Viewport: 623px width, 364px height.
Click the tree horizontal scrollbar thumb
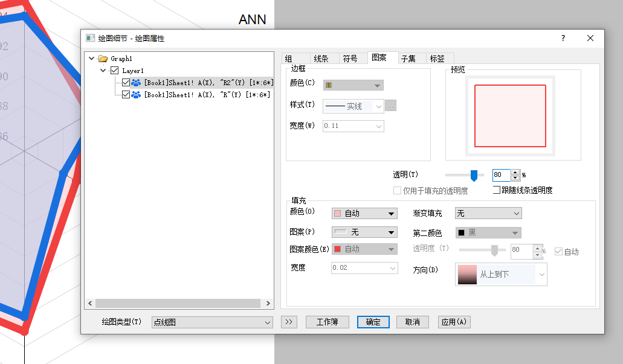pyautogui.click(x=178, y=303)
